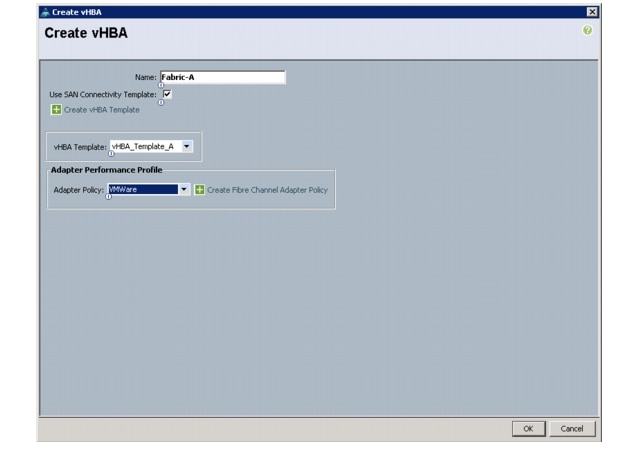640x449 pixels.
Task: Click the Use SAN Connectivity Template label
Action: (x=103, y=95)
